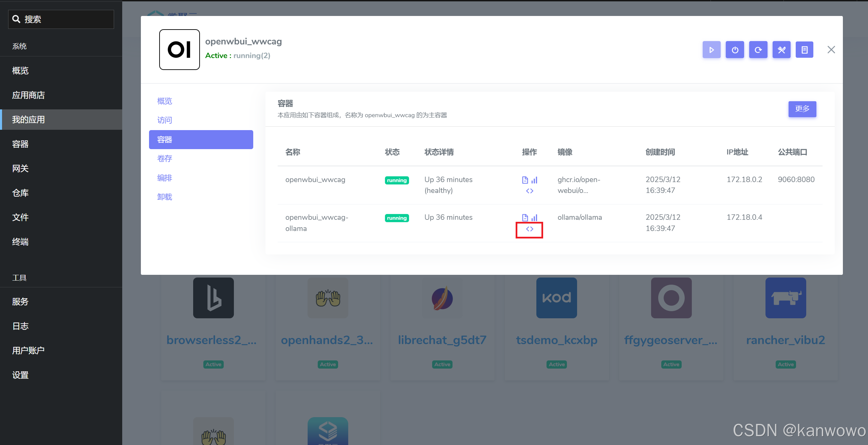The image size is (868, 445).
Task: Click the 更多 button in the container panel
Action: point(802,109)
